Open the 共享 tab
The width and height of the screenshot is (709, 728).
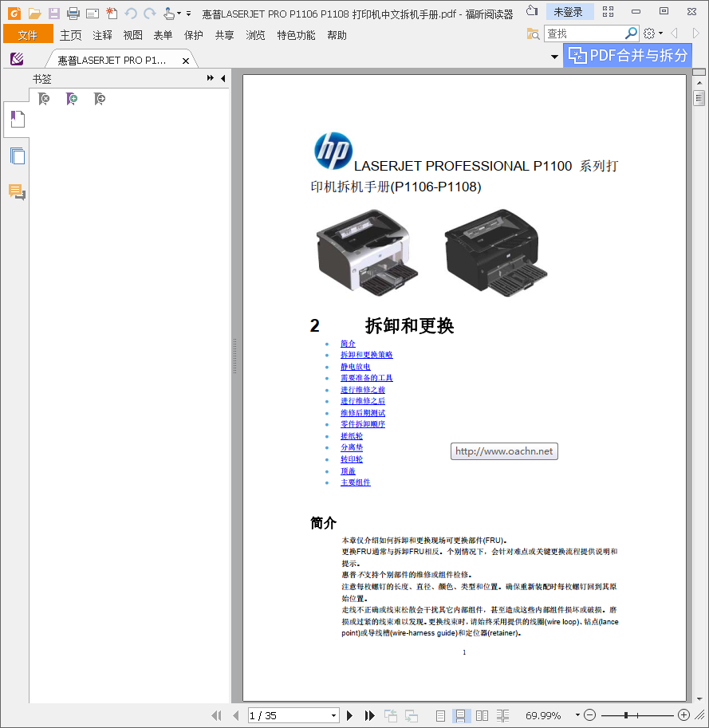pos(224,35)
